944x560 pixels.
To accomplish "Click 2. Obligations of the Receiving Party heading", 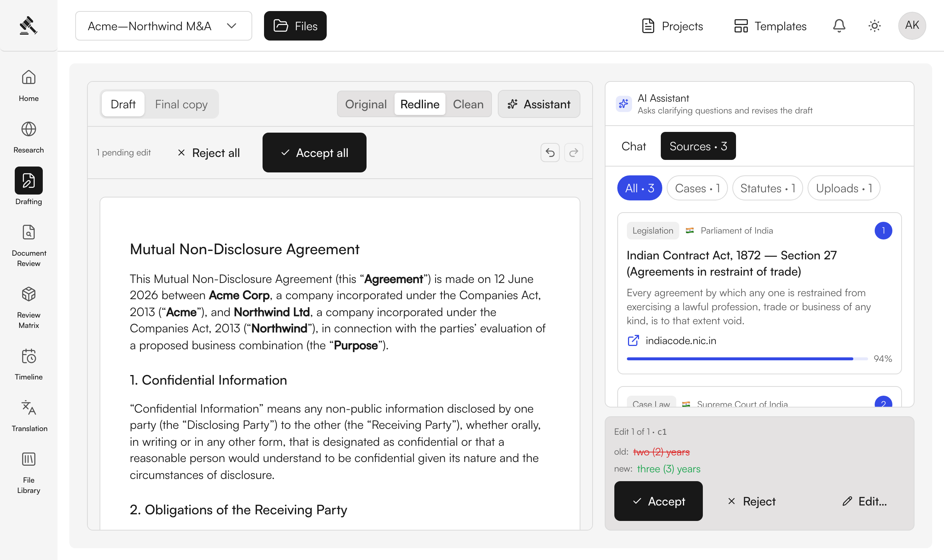I will [238, 510].
